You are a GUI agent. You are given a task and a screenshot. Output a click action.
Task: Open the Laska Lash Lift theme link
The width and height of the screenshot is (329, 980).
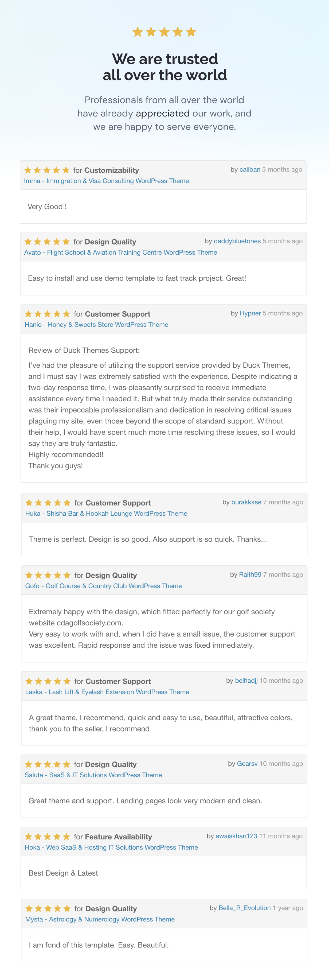[107, 692]
